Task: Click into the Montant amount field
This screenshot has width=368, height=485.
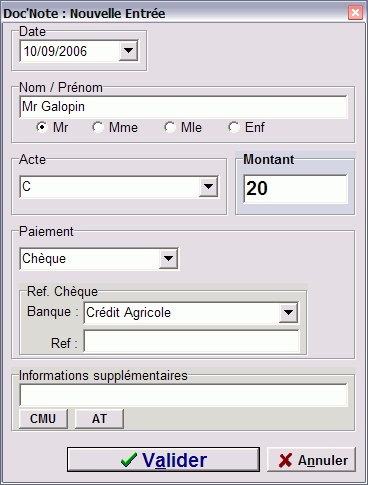Action: [x=295, y=189]
